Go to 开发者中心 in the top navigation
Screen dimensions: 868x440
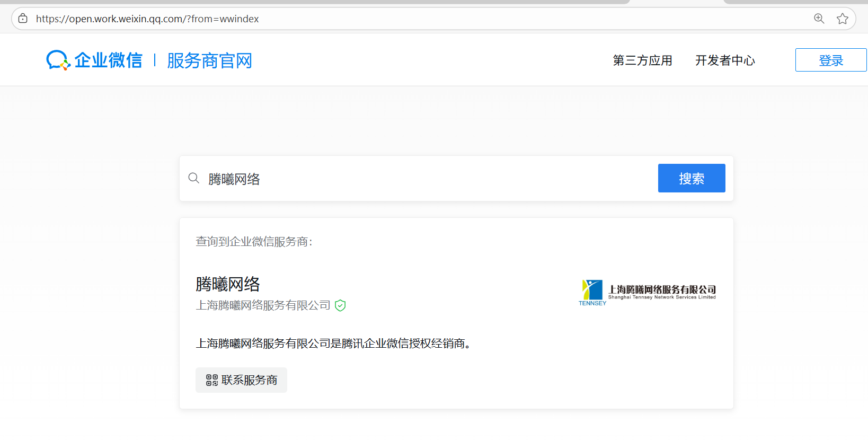pos(724,60)
